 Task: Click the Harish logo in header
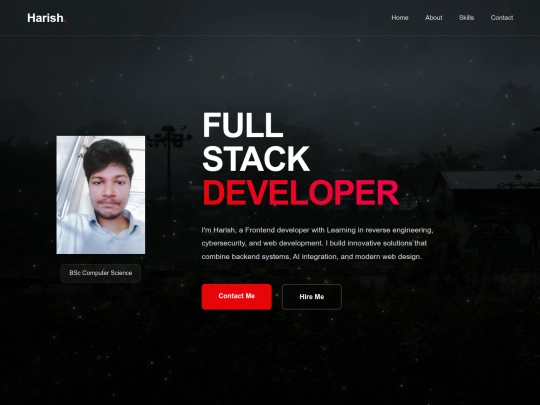[x=47, y=18]
